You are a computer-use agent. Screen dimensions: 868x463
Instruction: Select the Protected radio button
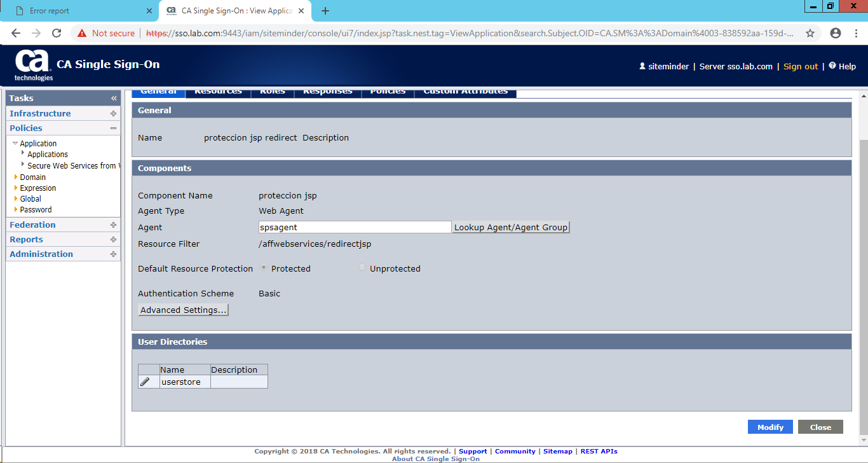pos(264,268)
